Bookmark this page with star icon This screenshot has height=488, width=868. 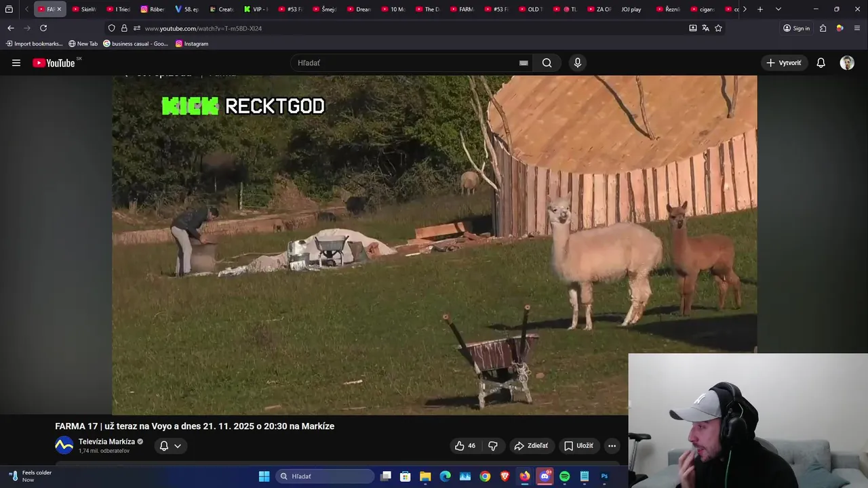[x=718, y=28]
